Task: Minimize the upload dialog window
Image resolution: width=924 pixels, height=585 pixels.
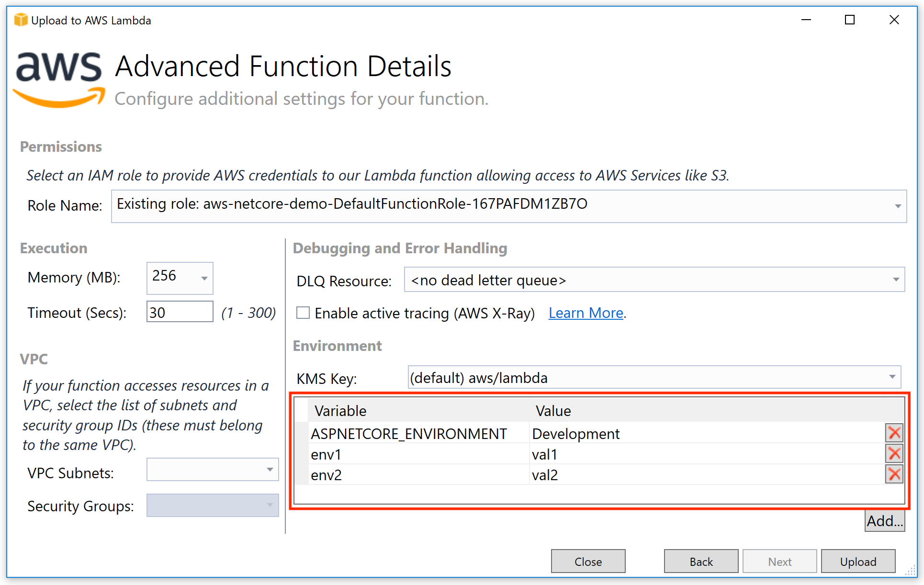Action: (806, 20)
